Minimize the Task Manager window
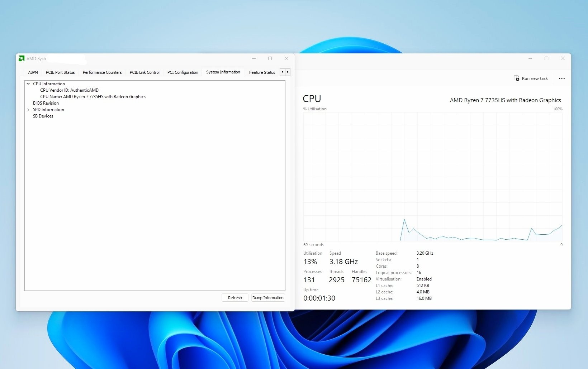 [530, 58]
